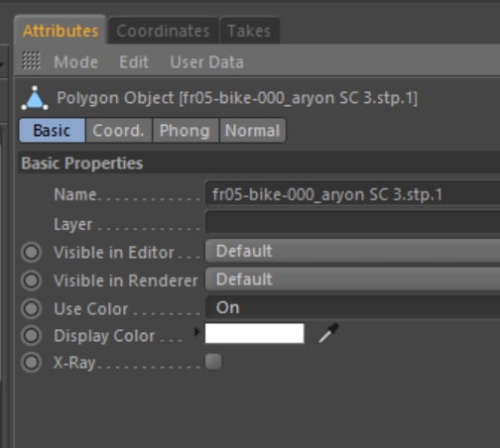Viewport: 500px width, 448px height.
Task: Click the grip handle icon beside Mode
Action: (31, 60)
